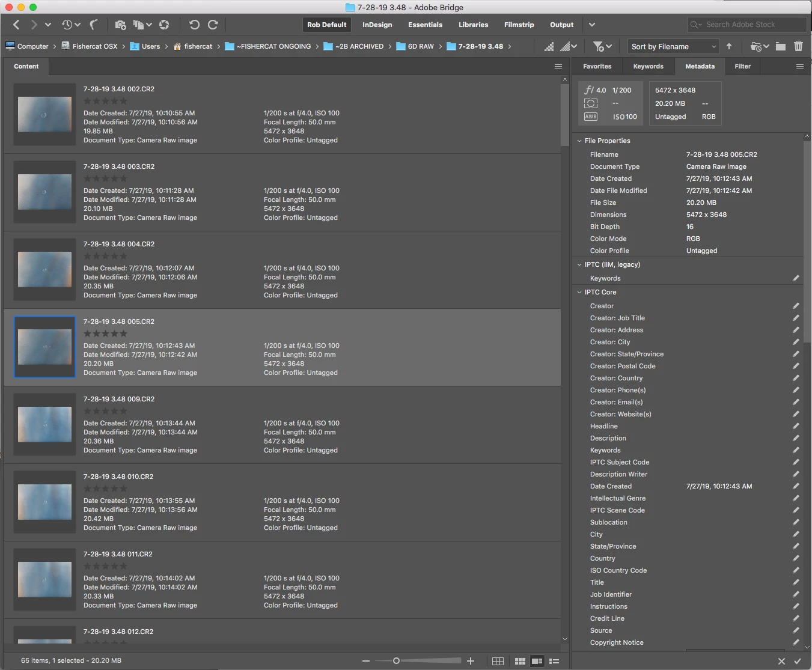Open the Sort by Filename dropdown
Image resolution: width=812 pixels, height=670 pixels.
[x=673, y=46]
